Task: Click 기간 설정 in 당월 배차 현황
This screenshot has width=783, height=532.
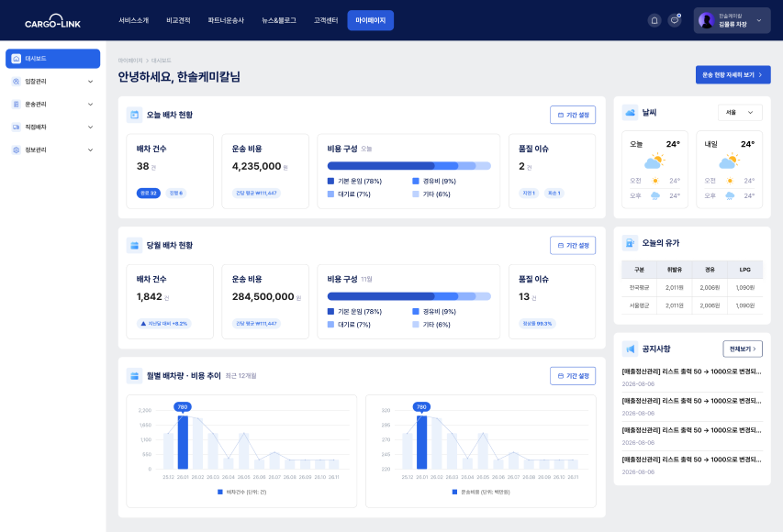Action: [x=573, y=246]
